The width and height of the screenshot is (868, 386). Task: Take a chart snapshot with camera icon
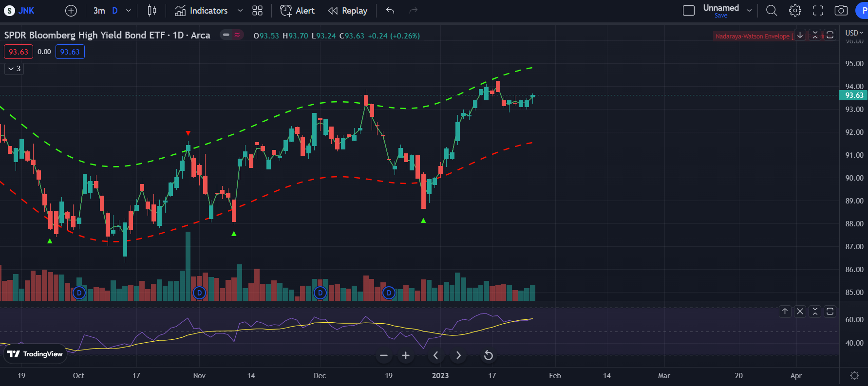pos(841,11)
